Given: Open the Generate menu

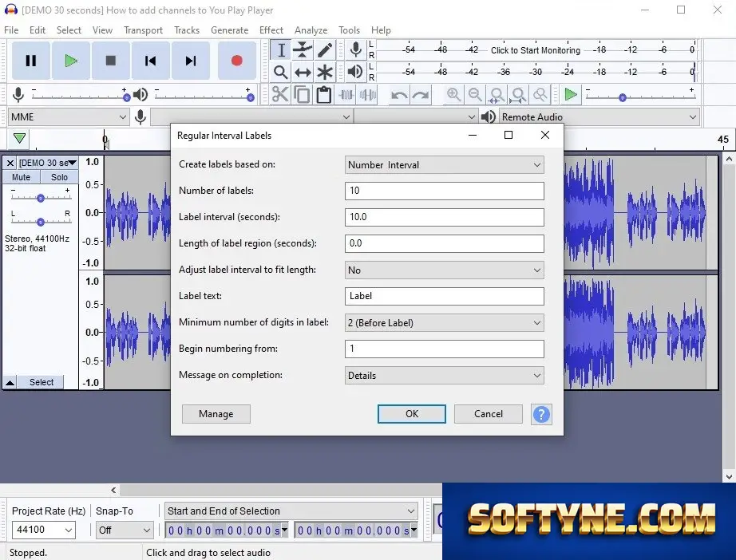Looking at the screenshot, I should point(230,30).
